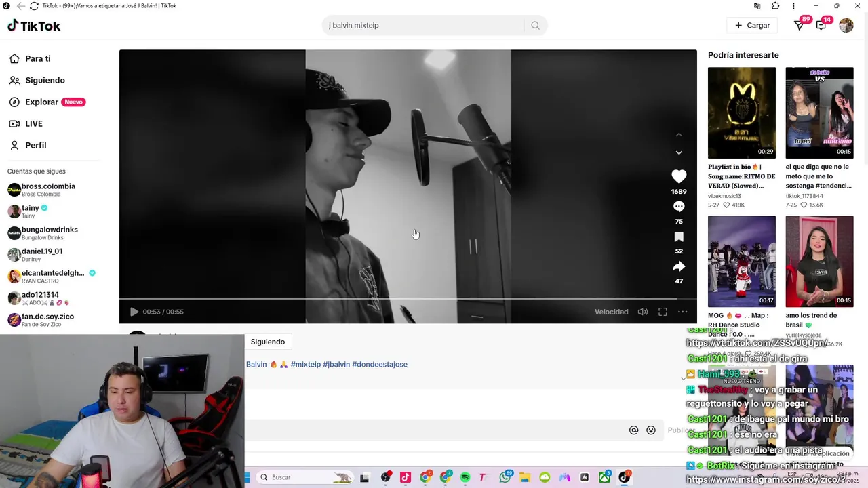The width and height of the screenshot is (868, 488).
Task: Open video more options ellipsis
Action: (x=683, y=312)
